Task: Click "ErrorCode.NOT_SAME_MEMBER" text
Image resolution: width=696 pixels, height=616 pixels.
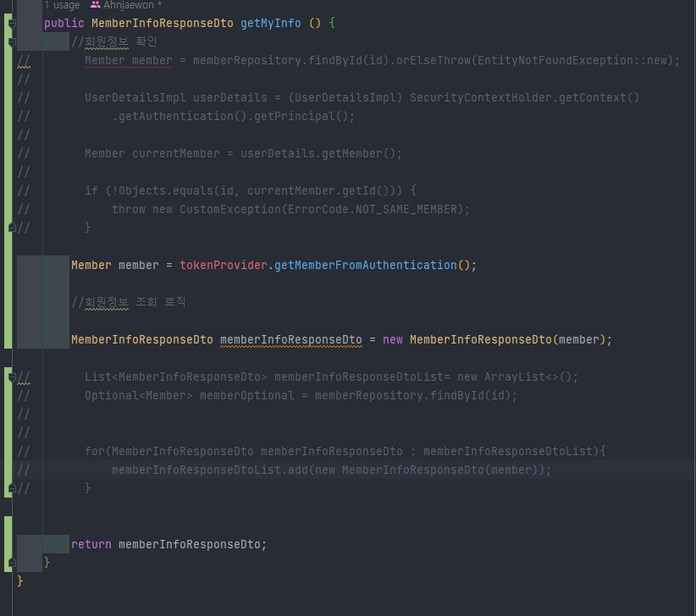Action: 373,209
